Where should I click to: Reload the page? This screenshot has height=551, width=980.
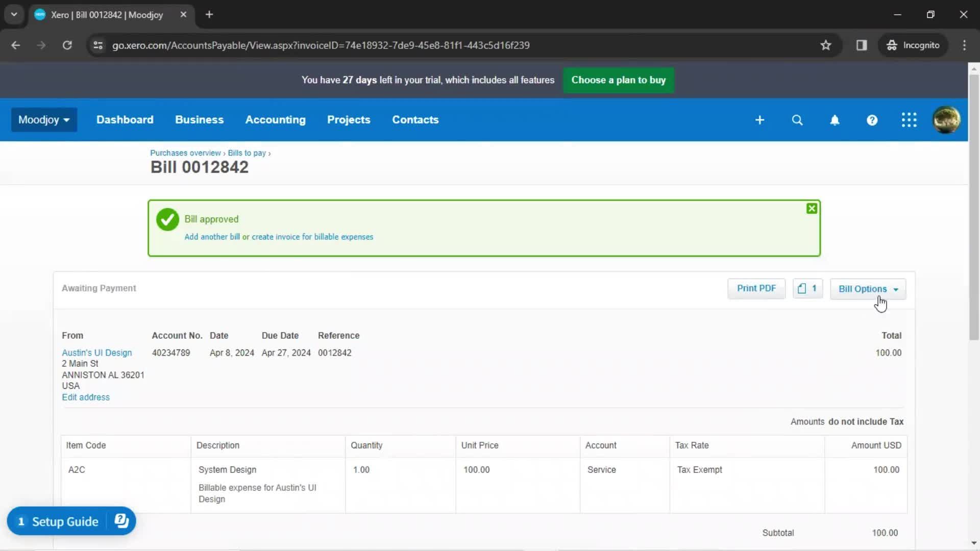click(x=67, y=45)
